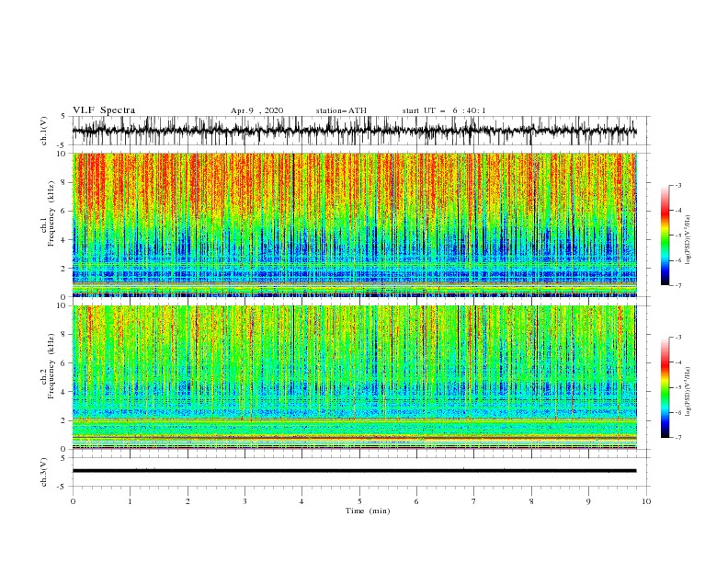728x563 pixels.
Task: Click the '-3' label on ch.1 colorbar
Action: (x=678, y=185)
